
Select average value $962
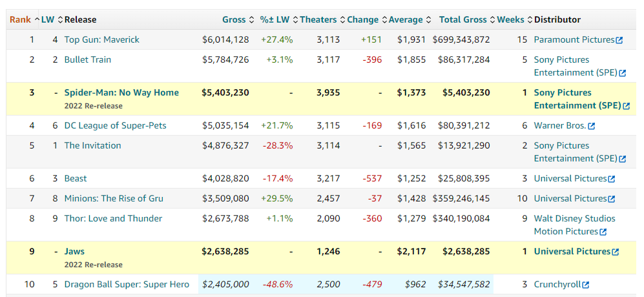coord(415,285)
